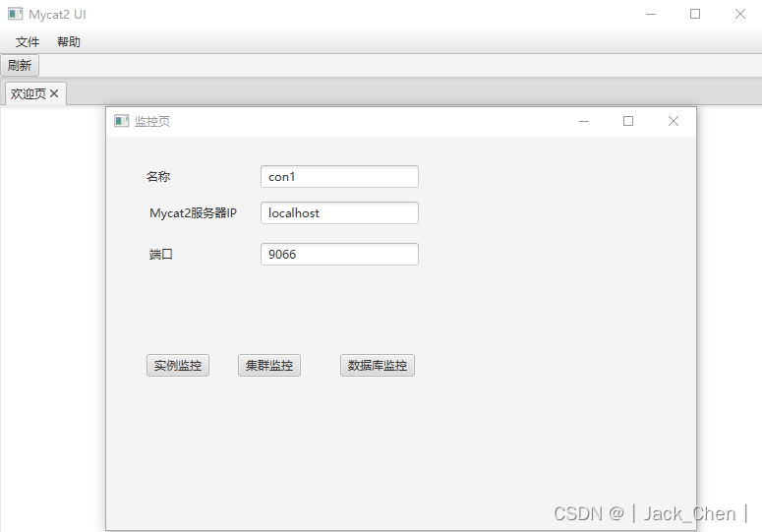Open the 文件 menu
Viewport: 762px width, 532px height.
[x=28, y=41]
